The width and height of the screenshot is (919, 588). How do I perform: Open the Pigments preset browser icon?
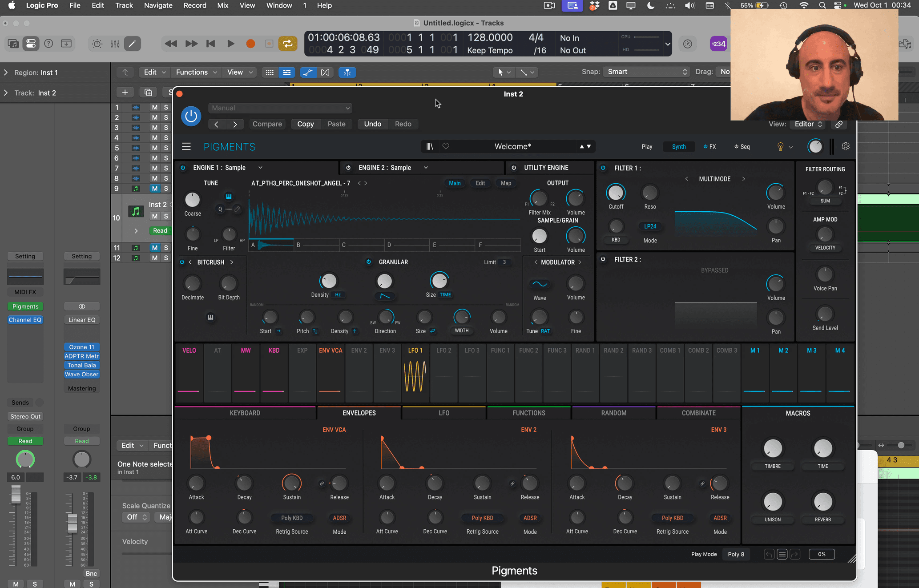430,146
